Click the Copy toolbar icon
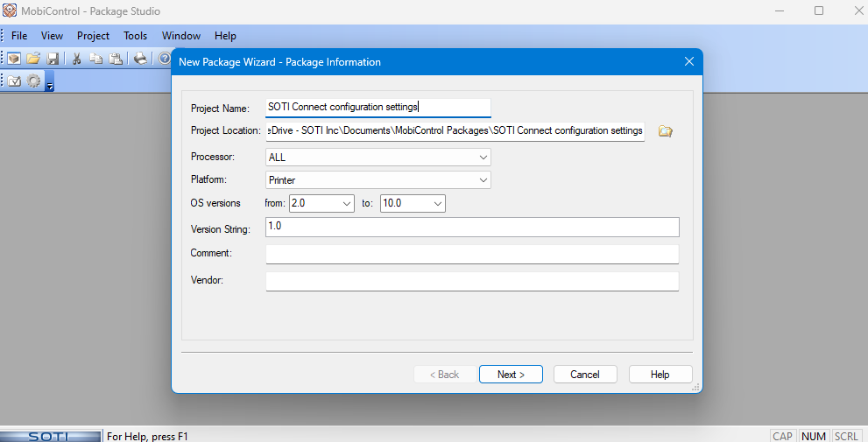Screen dimensions: 868x442 pyautogui.click(x=95, y=59)
